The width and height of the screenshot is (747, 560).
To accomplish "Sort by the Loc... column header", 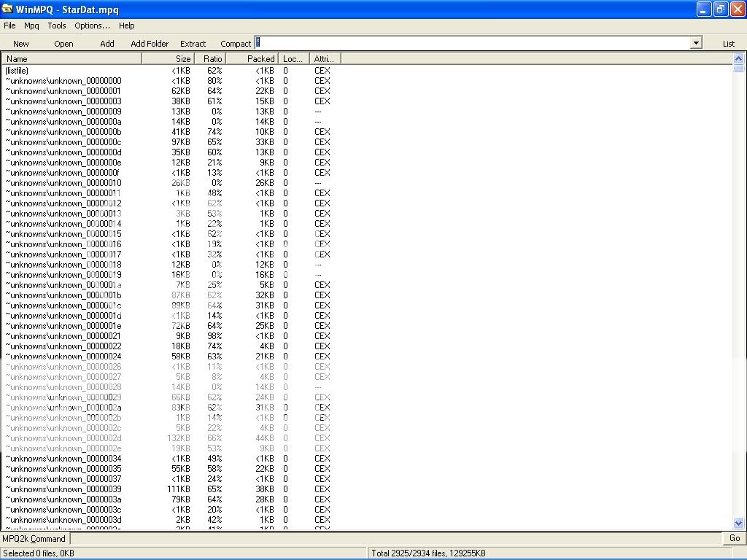I will (x=294, y=59).
